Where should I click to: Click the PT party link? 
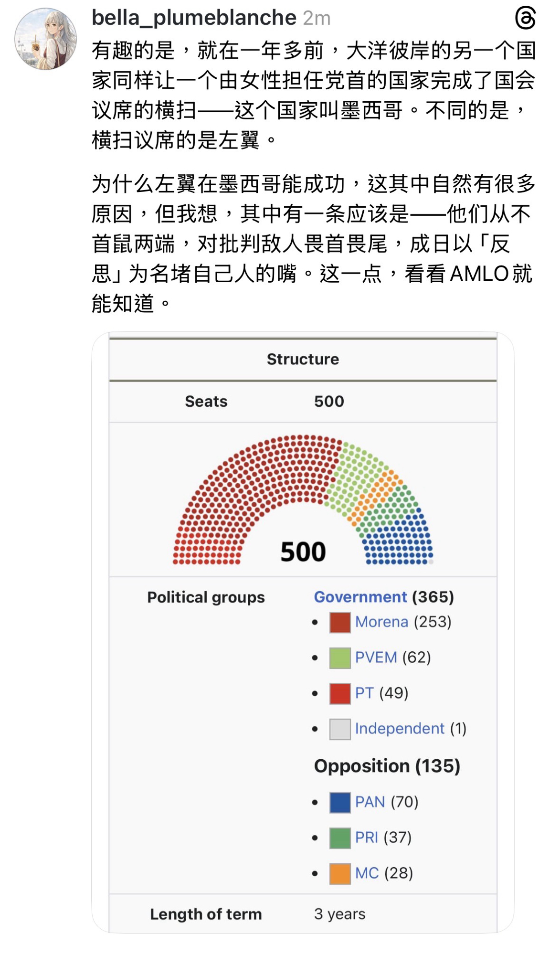click(364, 693)
